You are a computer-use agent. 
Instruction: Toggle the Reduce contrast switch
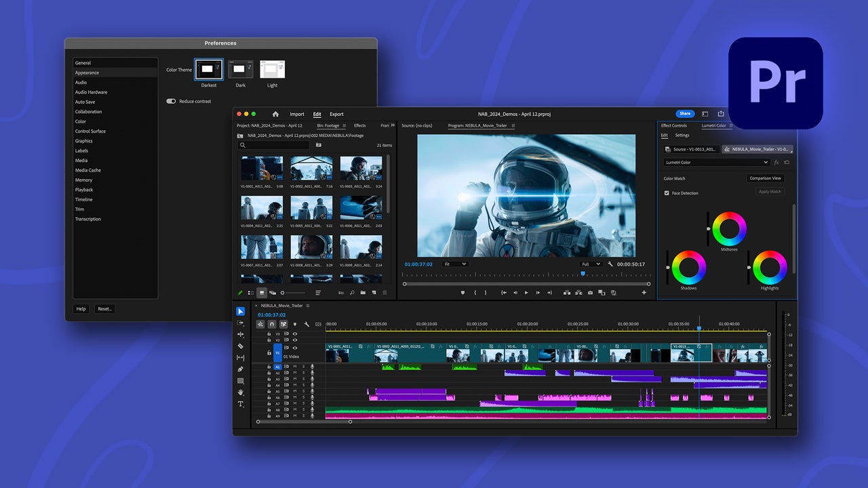coord(171,101)
